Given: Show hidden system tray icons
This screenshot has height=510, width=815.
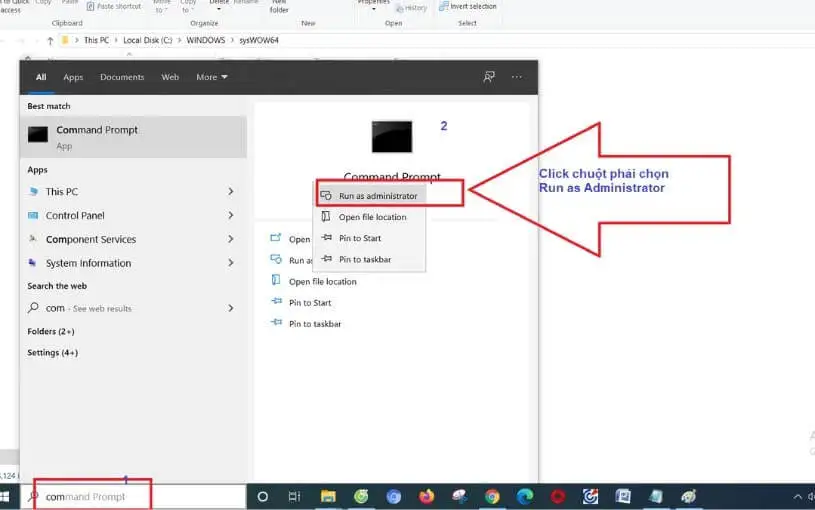Looking at the screenshot, I should (797, 497).
